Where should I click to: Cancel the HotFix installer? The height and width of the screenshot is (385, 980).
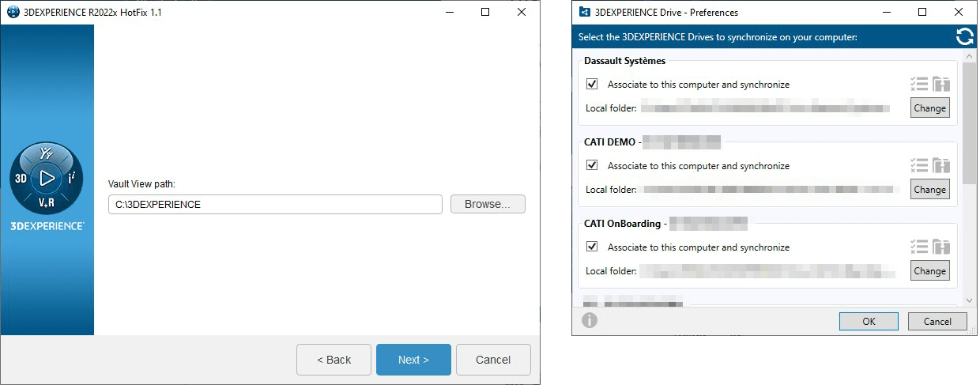click(x=493, y=360)
